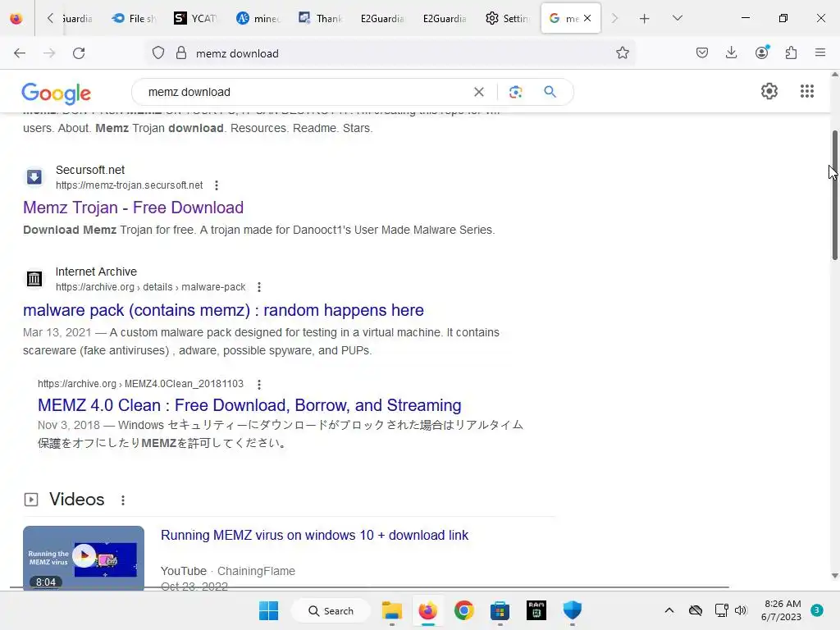Focus the Google search box
This screenshot has width=840, height=630.
click(305, 92)
